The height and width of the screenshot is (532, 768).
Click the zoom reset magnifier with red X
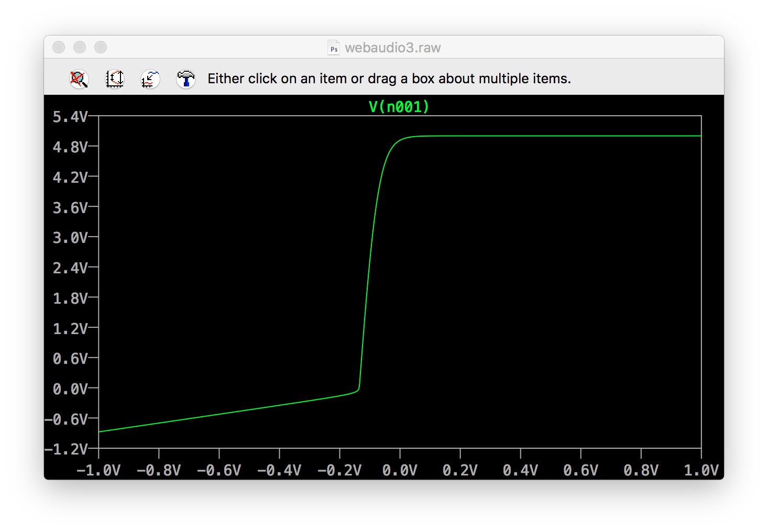click(79, 79)
